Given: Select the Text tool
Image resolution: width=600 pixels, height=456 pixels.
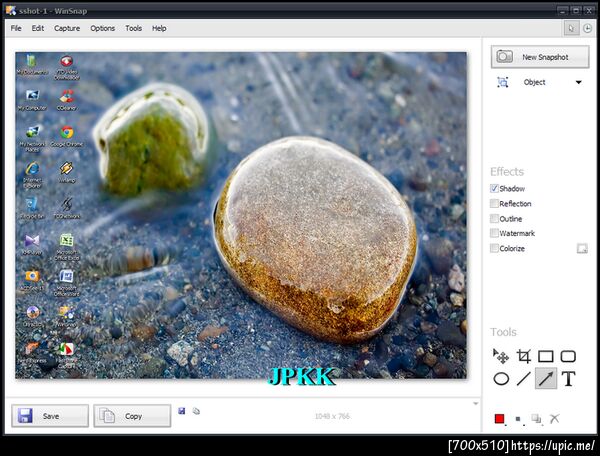Looking at the screenshot, I should [569, 379].
